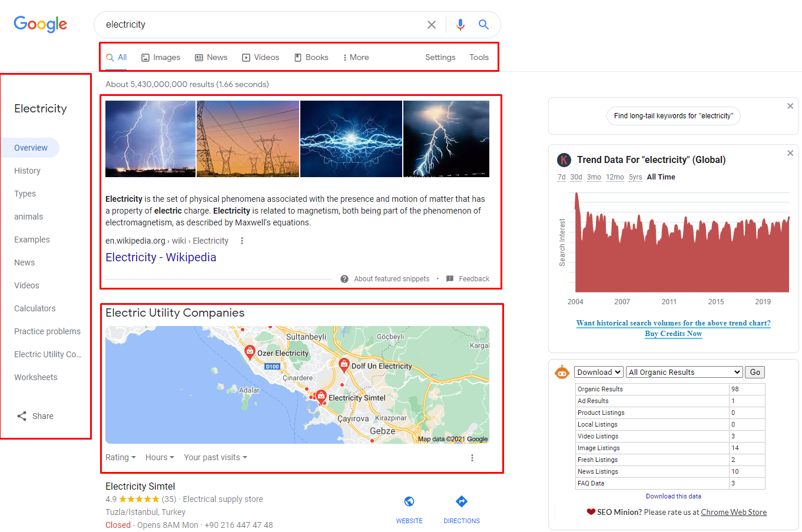Expand the Rating filter dropdown
The width and height of the screenshot is (802, 532).
coord(121,457)
